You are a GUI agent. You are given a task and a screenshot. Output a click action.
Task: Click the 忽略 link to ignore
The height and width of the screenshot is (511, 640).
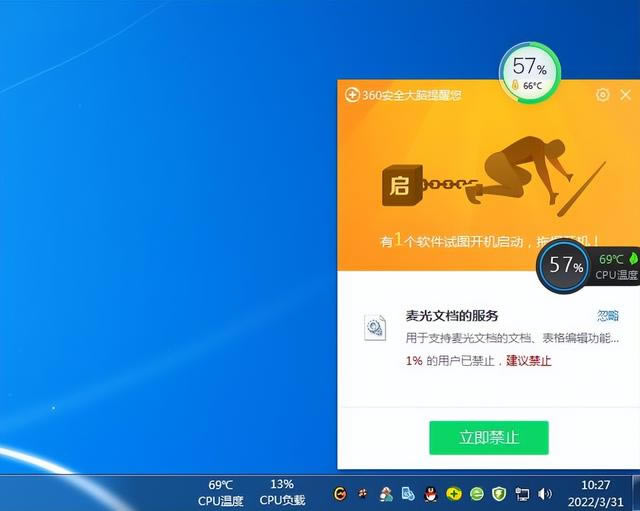click(x=608, y=315)
